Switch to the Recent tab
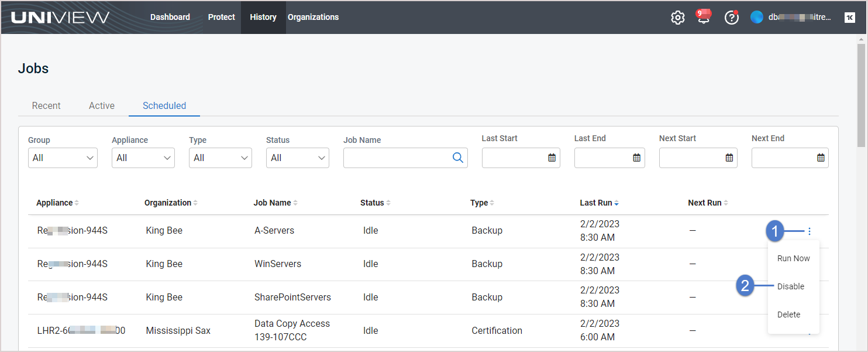This screenshot has width=868, height=352. (46, 106)
